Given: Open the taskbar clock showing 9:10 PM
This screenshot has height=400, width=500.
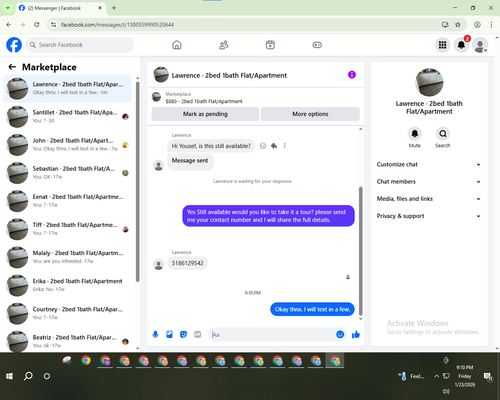Looking at the screenshot, I should (x=465, y=376).
